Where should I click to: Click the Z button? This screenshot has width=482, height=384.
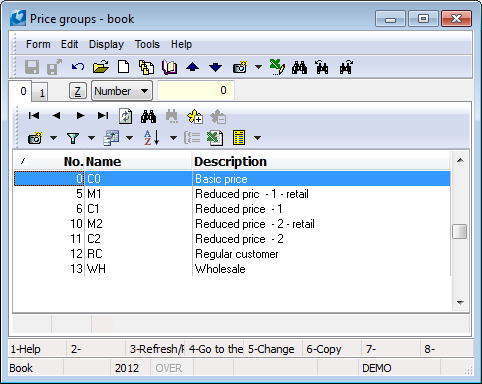pos(77,91)
